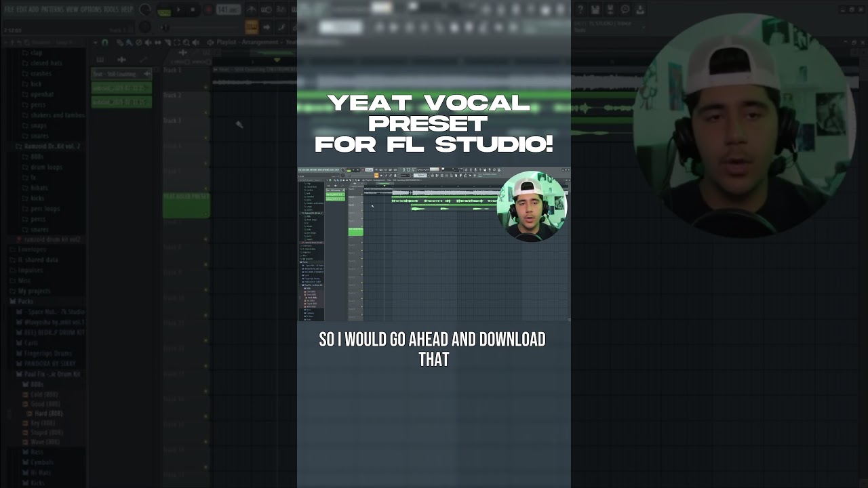The height and width of the screenshot is (488, 868).
Task: Open the EDIT menu
Action: pyautogui.click(x=22, y=9)
